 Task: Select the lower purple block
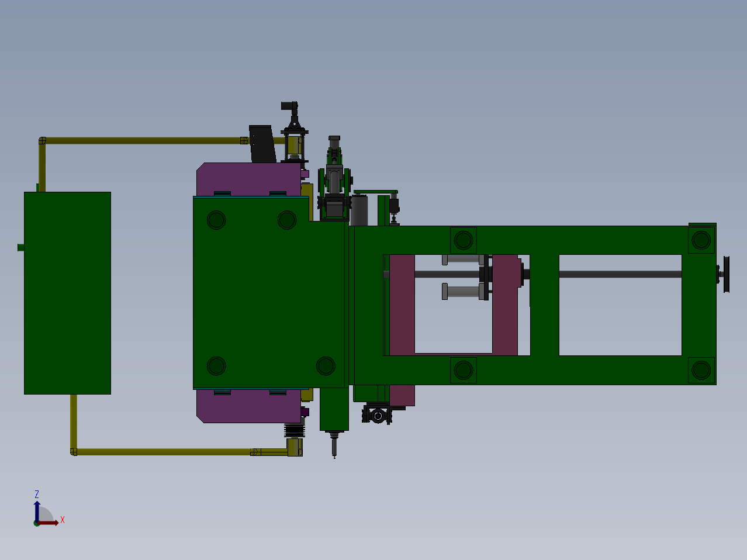tap(248, 406)
